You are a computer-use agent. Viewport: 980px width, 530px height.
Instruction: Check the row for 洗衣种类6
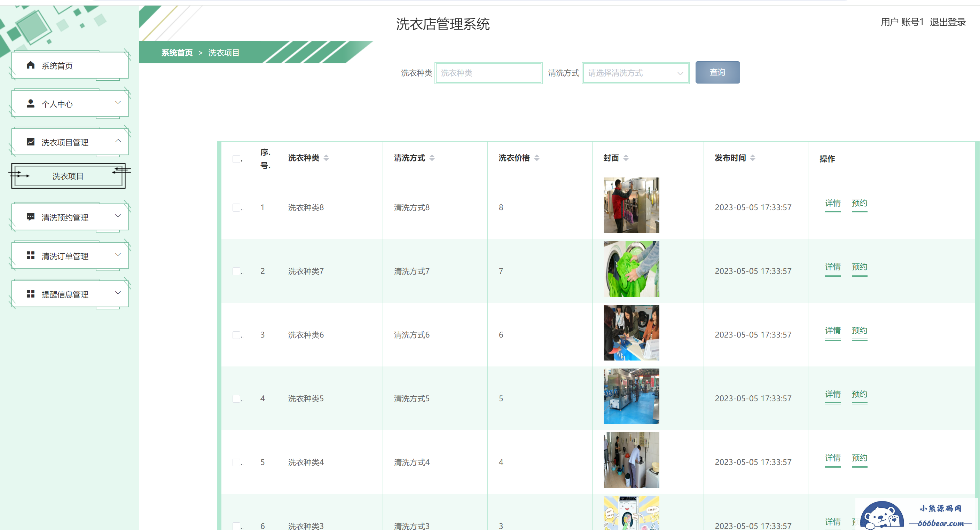click(x=236, y=335)
